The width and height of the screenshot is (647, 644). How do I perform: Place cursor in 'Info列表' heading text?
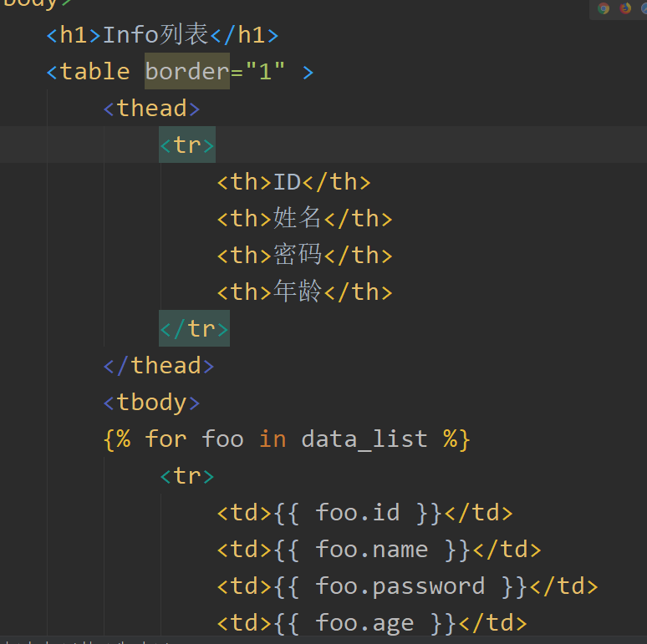click(155, 34)
